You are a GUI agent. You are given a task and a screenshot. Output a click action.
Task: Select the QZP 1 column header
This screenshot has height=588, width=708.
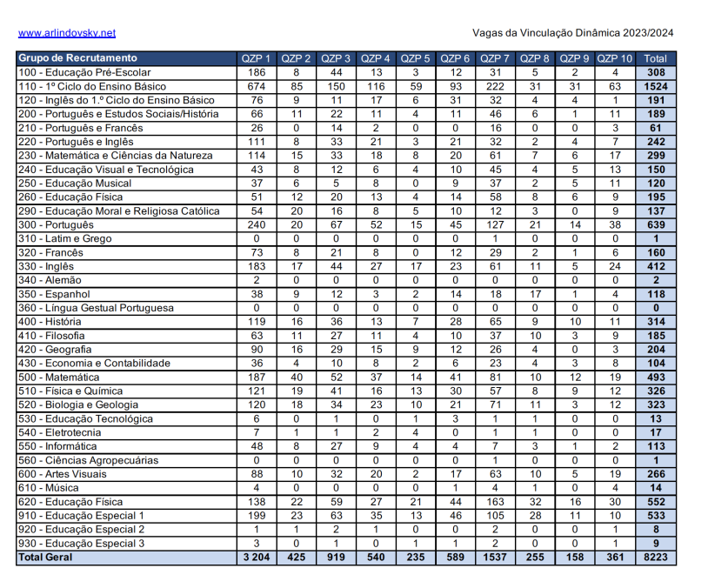pos(256,59)
